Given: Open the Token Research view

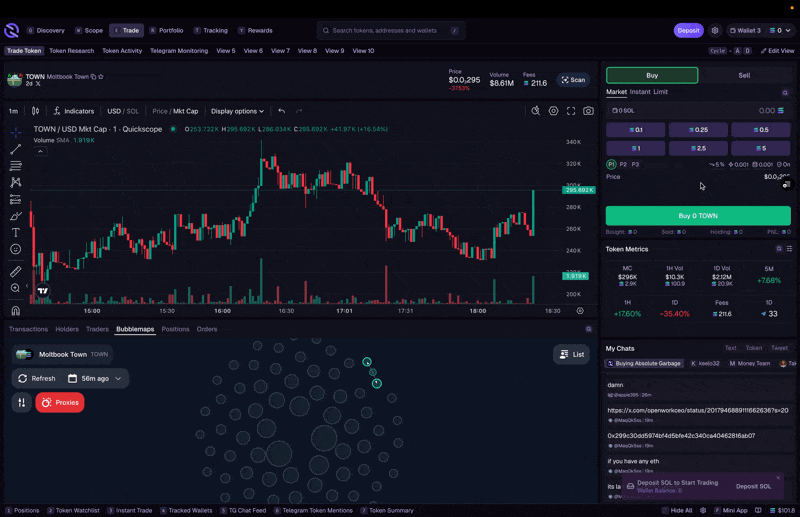Looking at the screenshot, I should 71,51.
